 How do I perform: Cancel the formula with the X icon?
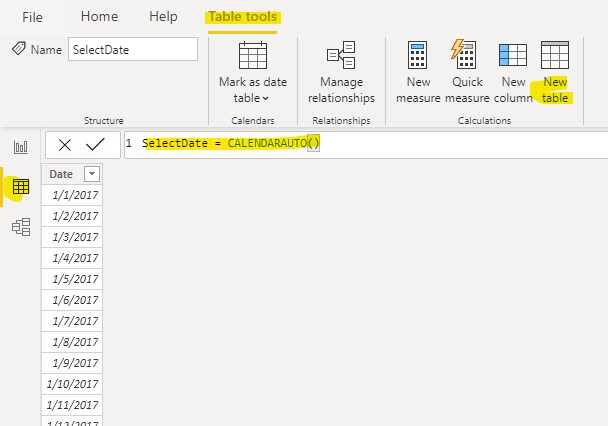pyautogui.click(x=65, y=145)
